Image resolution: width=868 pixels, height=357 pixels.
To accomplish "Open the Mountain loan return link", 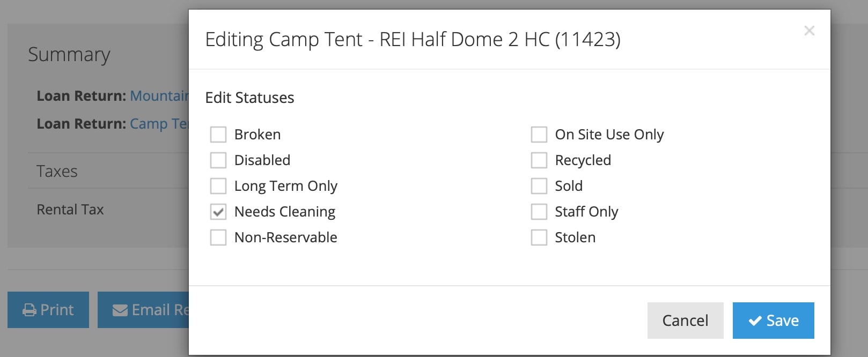I will pos(159,96).
